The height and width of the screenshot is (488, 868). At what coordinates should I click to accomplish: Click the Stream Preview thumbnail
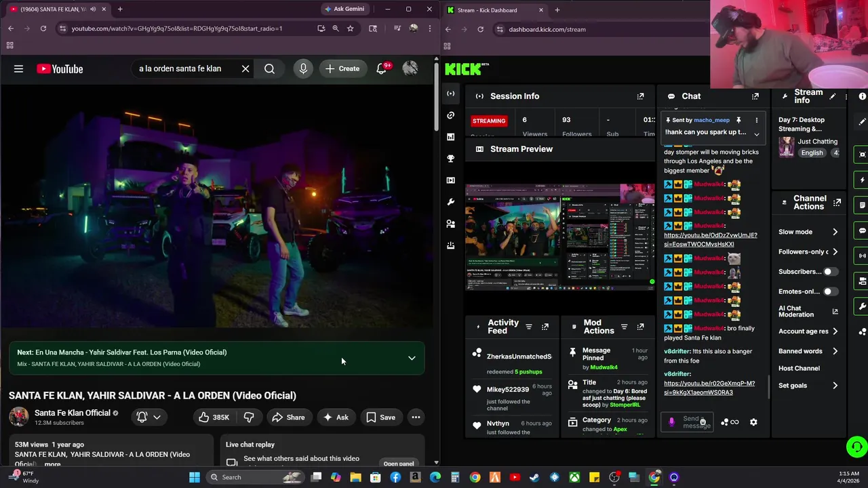point(560,237)
